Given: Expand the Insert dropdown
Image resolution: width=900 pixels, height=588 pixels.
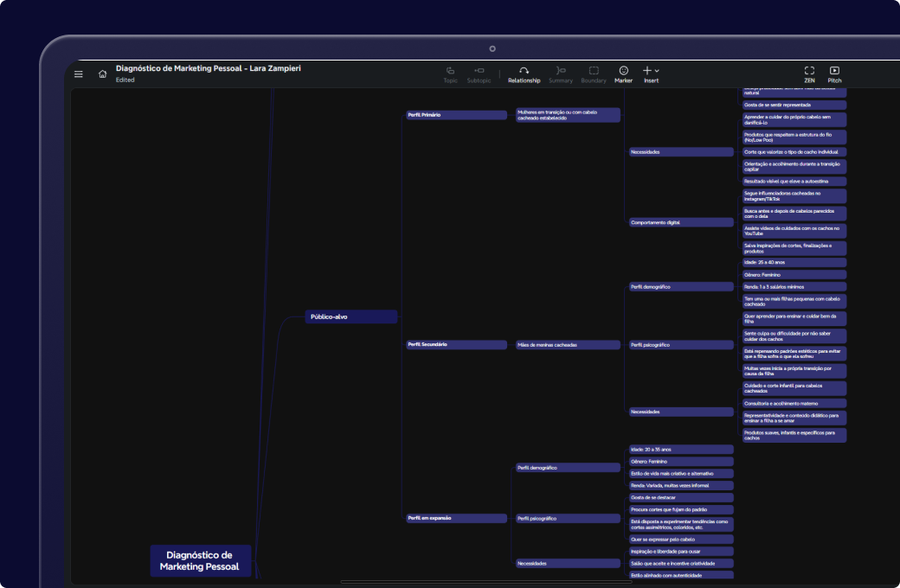Looking at the screenshot, I should pyautogui.click(x=651, y=73).
